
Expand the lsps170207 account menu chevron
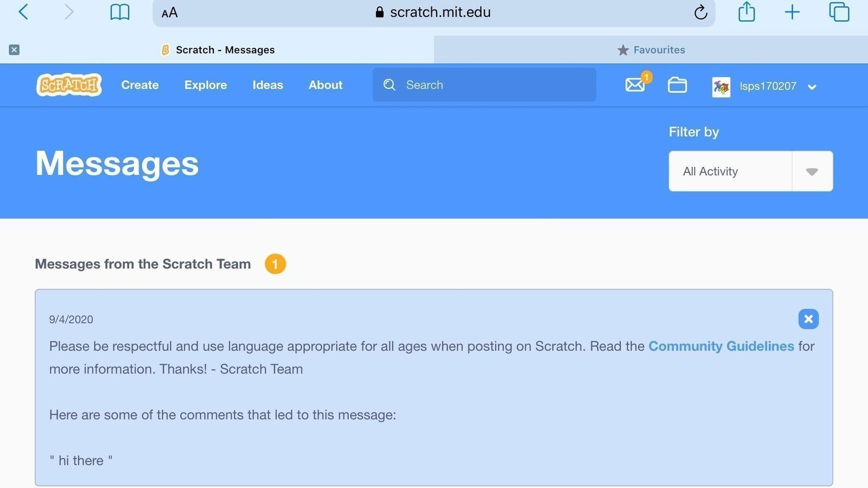(x=812, y=87)
